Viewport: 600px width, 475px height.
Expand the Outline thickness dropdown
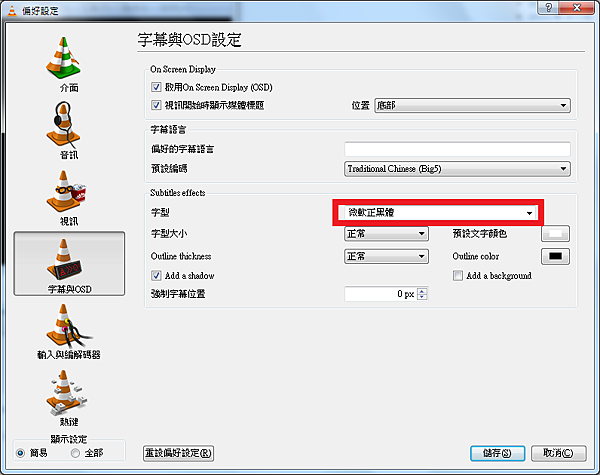[386, 256]
